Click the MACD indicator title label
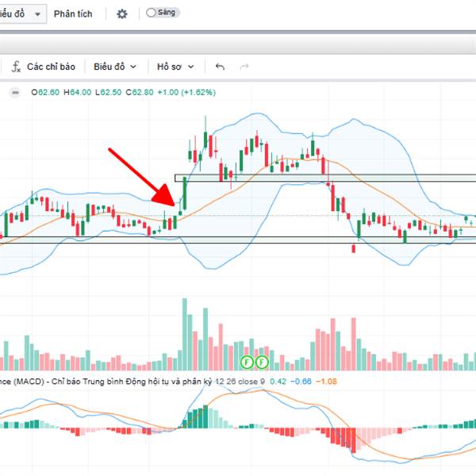 (x=106, y=382)
